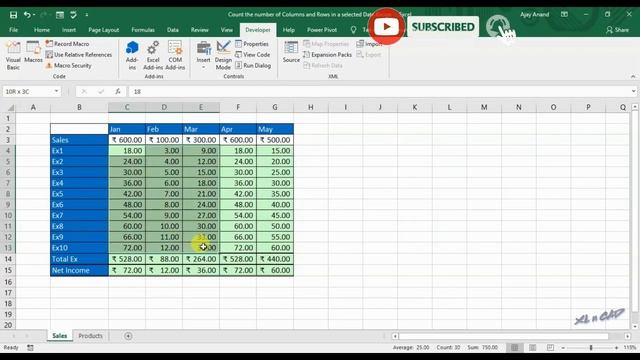Viewport: 640px width, 360px height.
Task: Select cell containing 15.00 for Ex1 May
Action: 275,151
